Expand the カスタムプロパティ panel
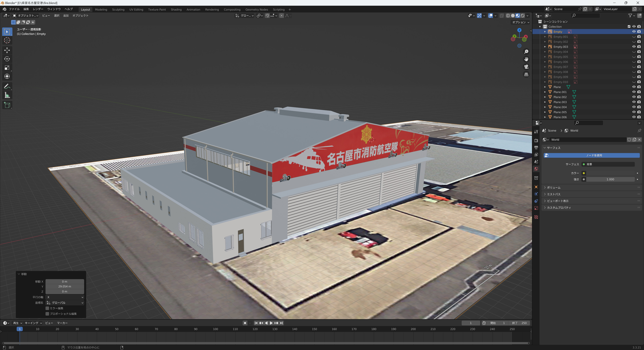Screen dimensions: 644x350 pyautogui.click(x=591, y=208)
